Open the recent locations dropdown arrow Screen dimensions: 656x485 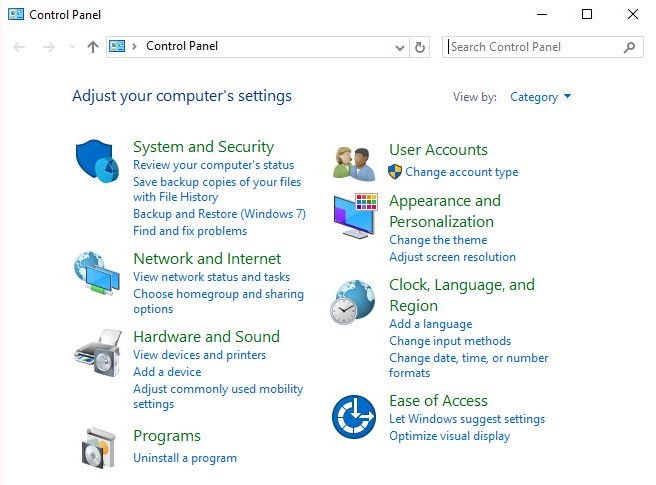pos(72,46)
